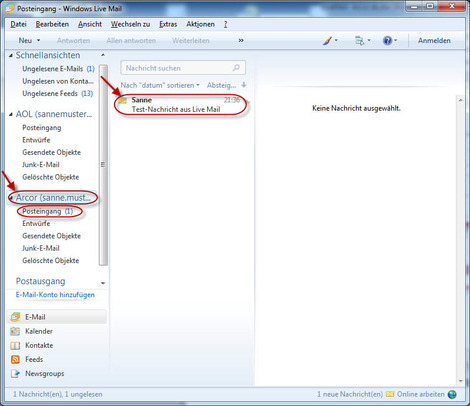
Task: Open the Extras menu
Action: 168,24
